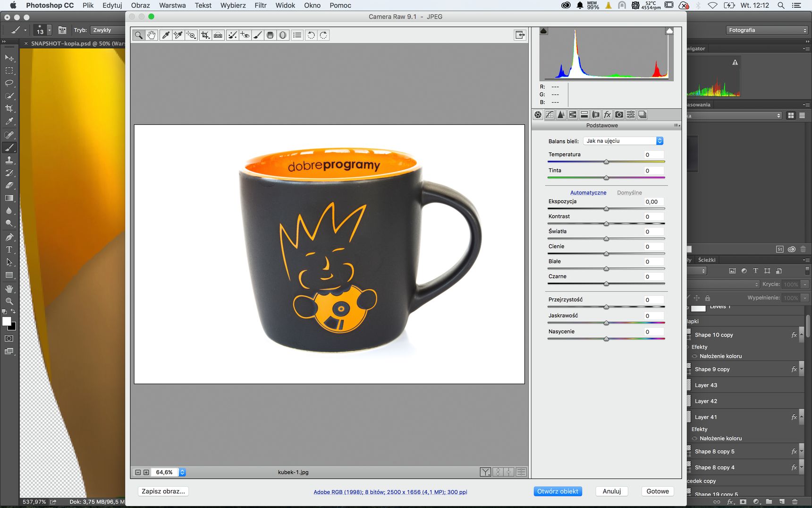Select the Zoom tool in Camera Raw toolbar
Image resolution: width=812 pixels, height=508 pixels.
click(x=138, y=35)
